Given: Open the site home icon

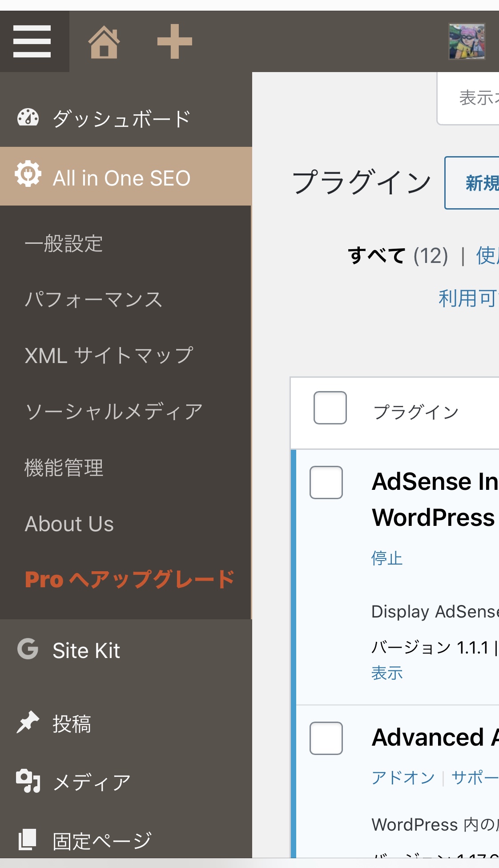Looking at the screenshot, I should point(104,42).
